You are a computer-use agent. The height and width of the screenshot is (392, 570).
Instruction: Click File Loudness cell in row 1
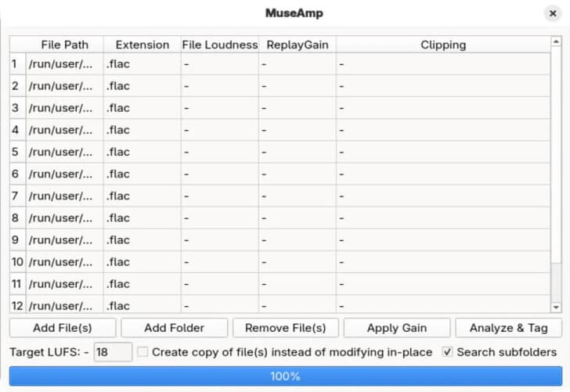point(219,64)
